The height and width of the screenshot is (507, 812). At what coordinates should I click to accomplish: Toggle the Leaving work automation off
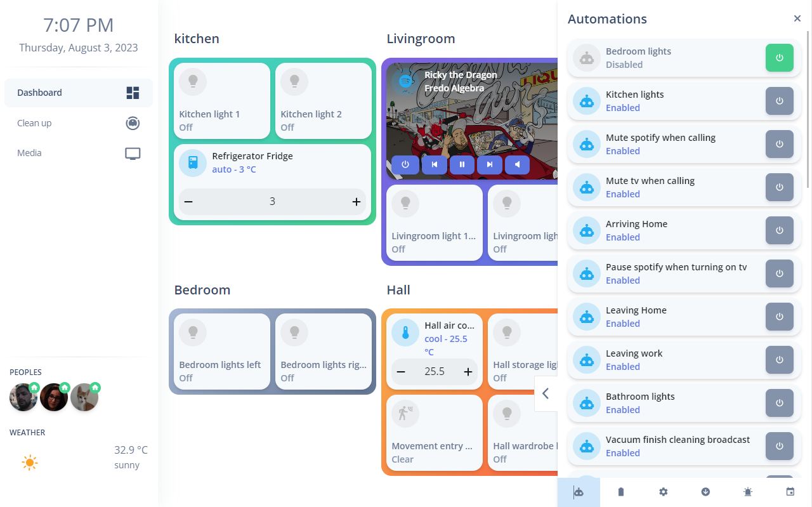tap(780, 360)
